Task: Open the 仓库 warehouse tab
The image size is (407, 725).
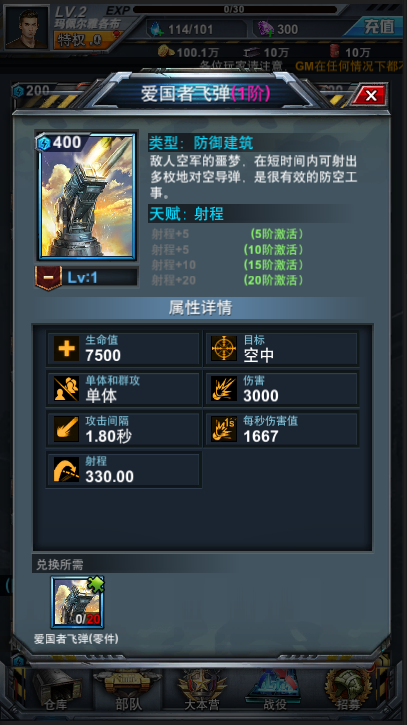Action: (56, 692)
